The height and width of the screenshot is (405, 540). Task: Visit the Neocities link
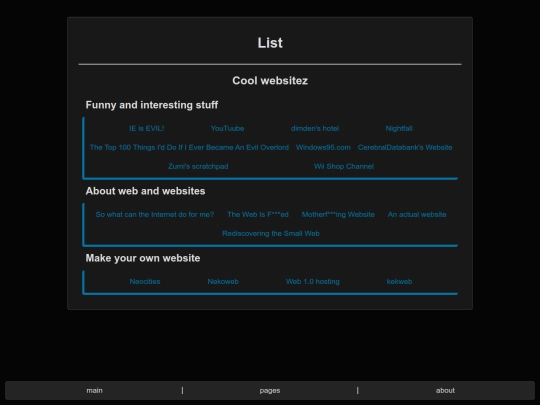tap(145, 282)
